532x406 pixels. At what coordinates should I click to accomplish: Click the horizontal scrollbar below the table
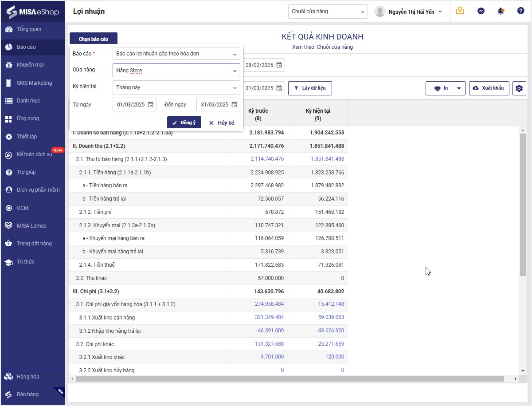click(x=290, y=379)
